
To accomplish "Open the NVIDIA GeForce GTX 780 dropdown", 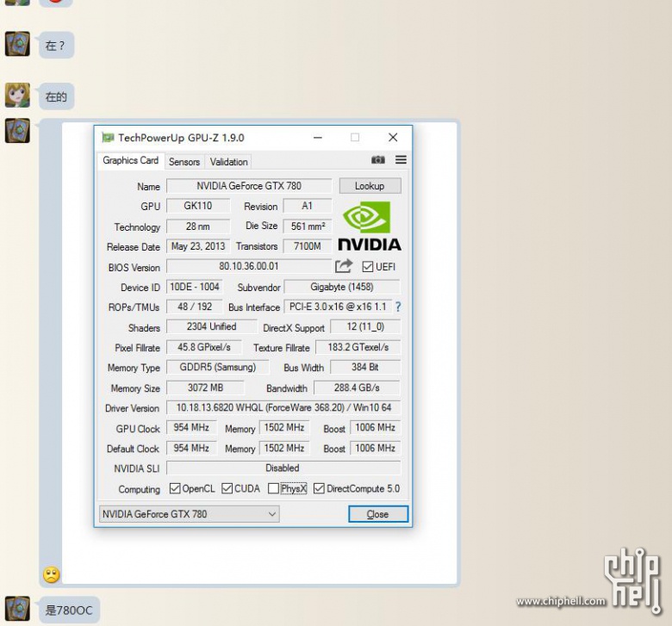I will coord(189,514).
